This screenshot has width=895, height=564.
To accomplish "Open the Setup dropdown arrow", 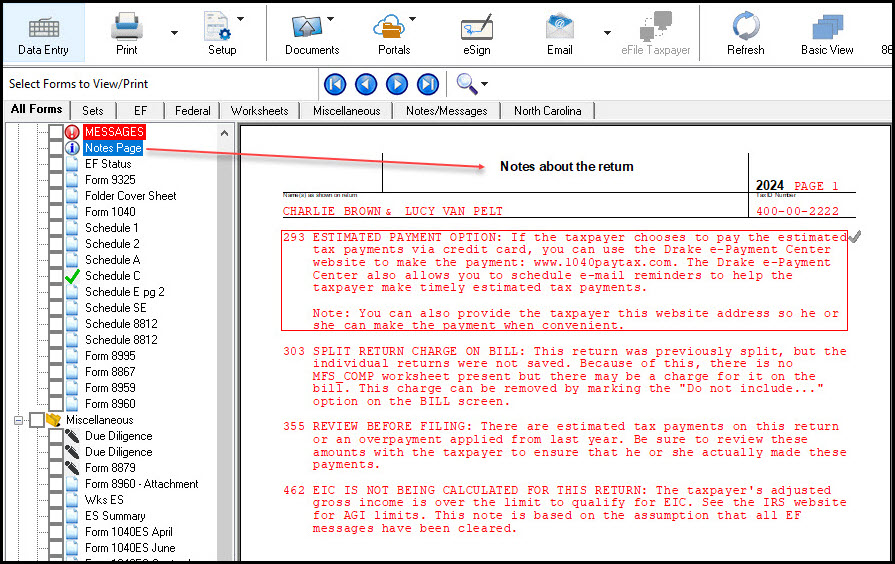I will (x=240, y=19).
